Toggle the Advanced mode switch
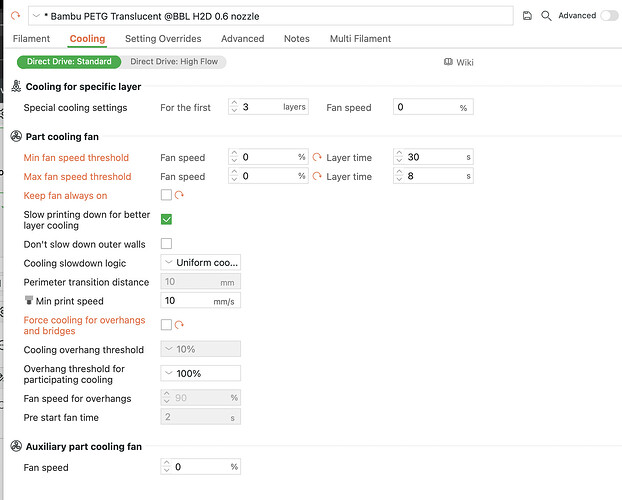Image resolution: width=622 pixels, height=500 pixels. (609, 16)
